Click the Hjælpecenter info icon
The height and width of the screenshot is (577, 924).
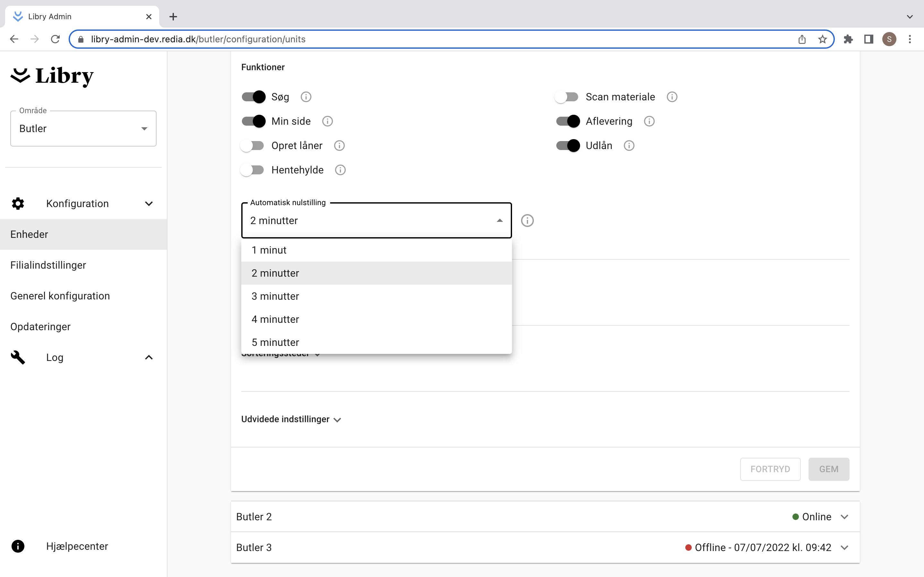[x=18, y=546]
